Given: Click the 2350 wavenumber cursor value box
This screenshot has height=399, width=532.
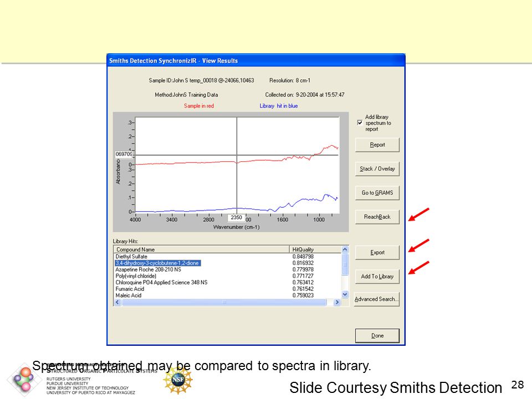Looking at the screenshot, I should coord(237,217).
